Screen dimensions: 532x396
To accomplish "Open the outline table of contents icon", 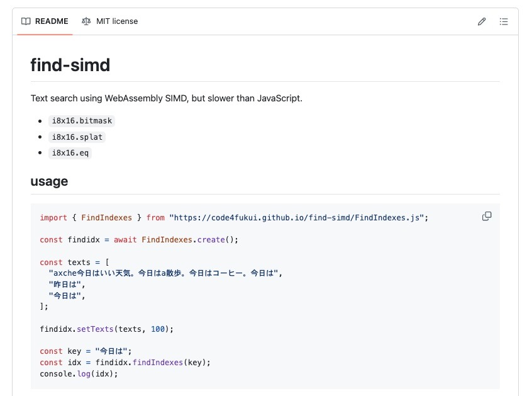I will [x=504, y=21].
